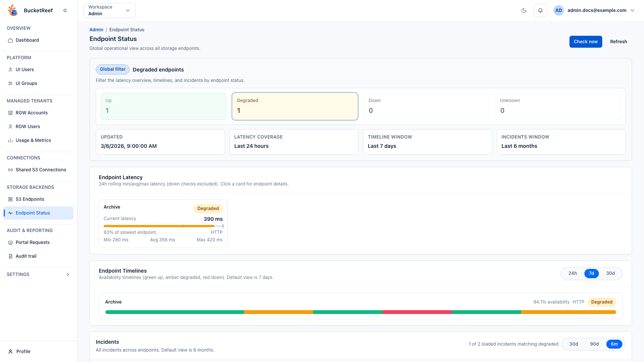Click the RGW Accounts layers icon
644x362 pixels.
tap(10, 113)
